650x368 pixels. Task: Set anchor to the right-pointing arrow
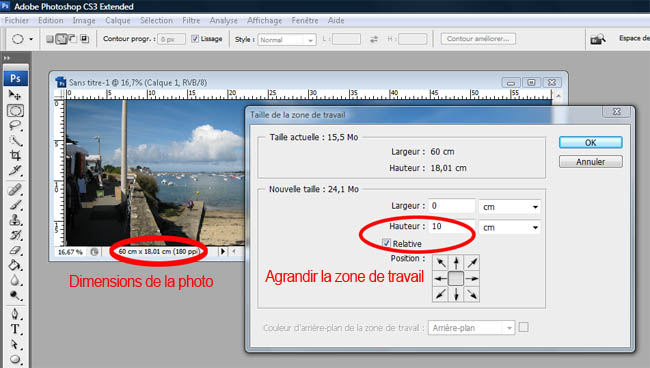(x=472, y=278)
